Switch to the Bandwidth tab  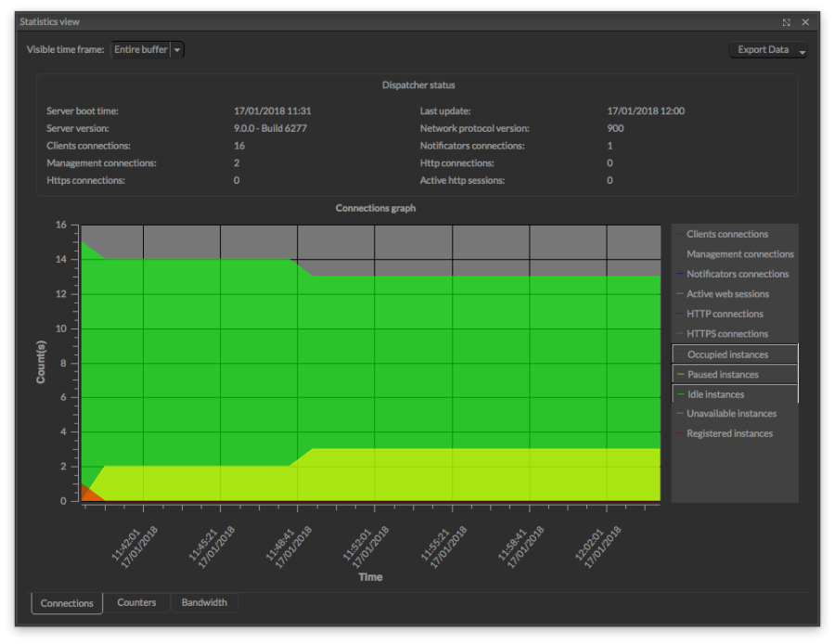click(x=204, y=602)
